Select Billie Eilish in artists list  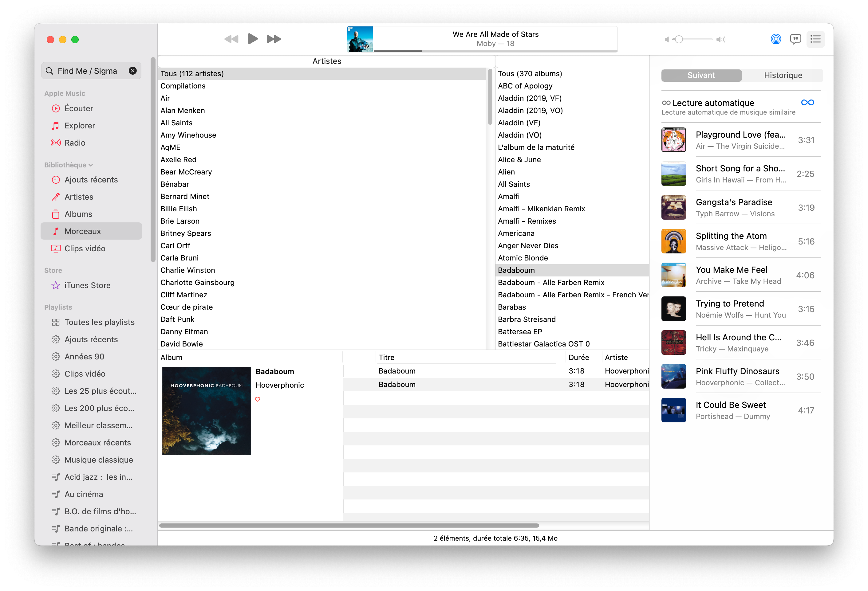[x=322, y=209]
